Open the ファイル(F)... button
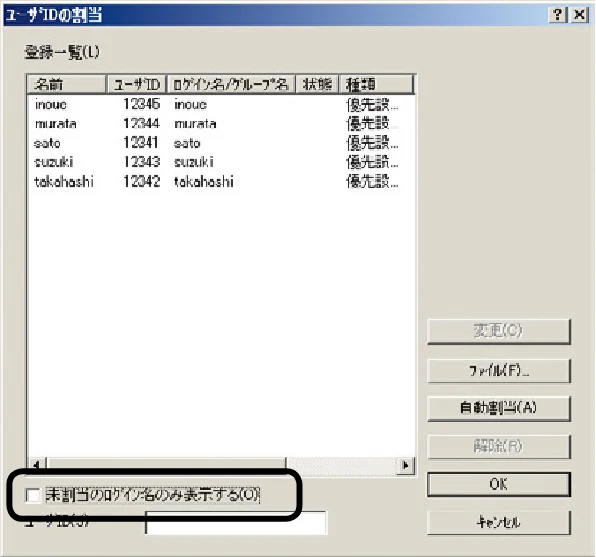596x557 pixels. [x=499, y=371]
